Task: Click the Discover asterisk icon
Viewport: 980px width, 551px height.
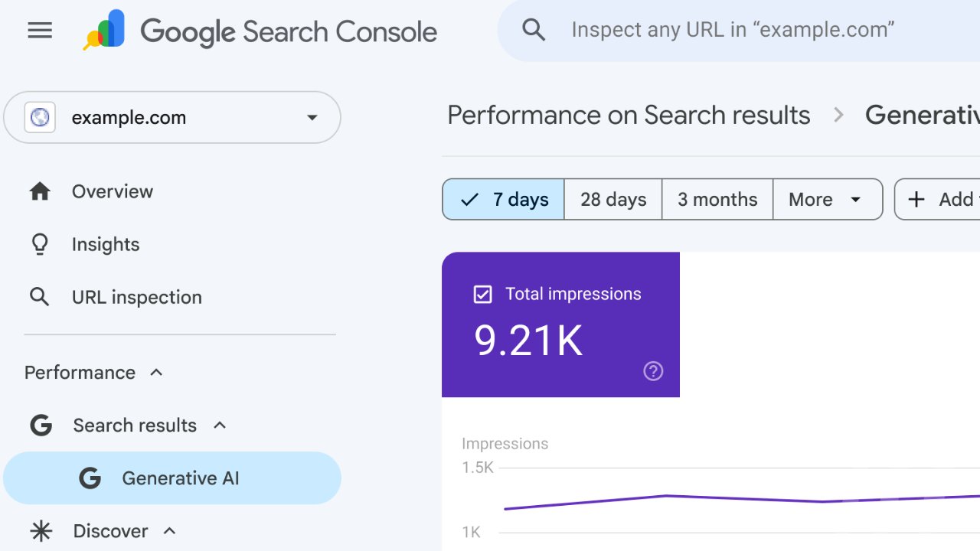Action: click(41, 531)
